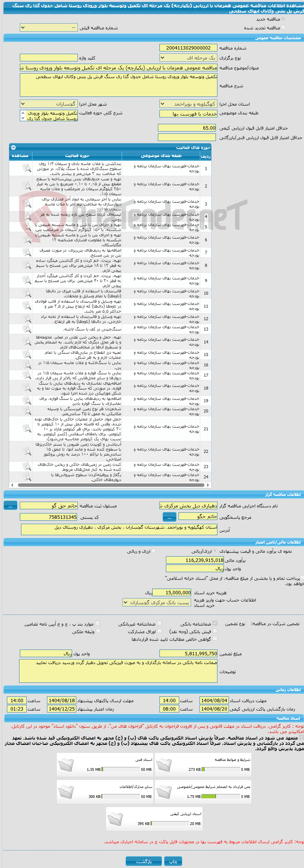Open the اسناد فنی folder icon
Screen dimensions: 304x868
(66, 765)
